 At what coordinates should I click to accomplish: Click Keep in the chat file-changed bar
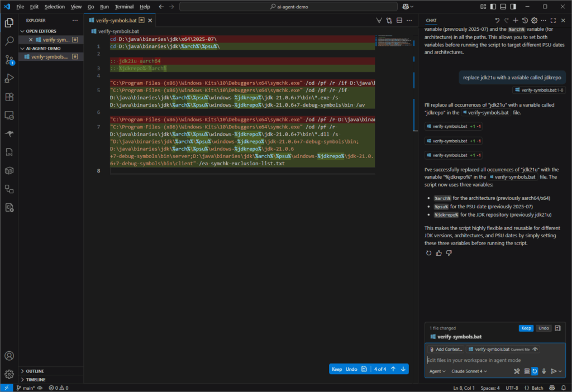coord(526,328)
